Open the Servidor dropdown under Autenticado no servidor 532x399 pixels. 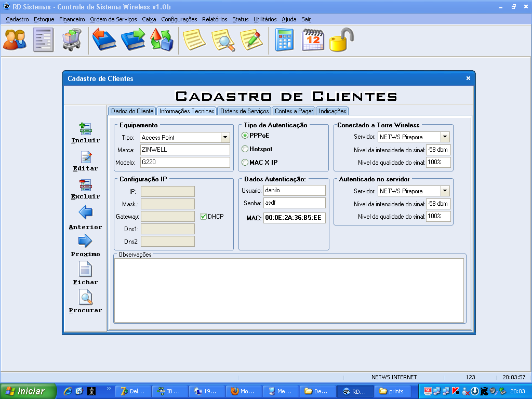coord(445,191)
